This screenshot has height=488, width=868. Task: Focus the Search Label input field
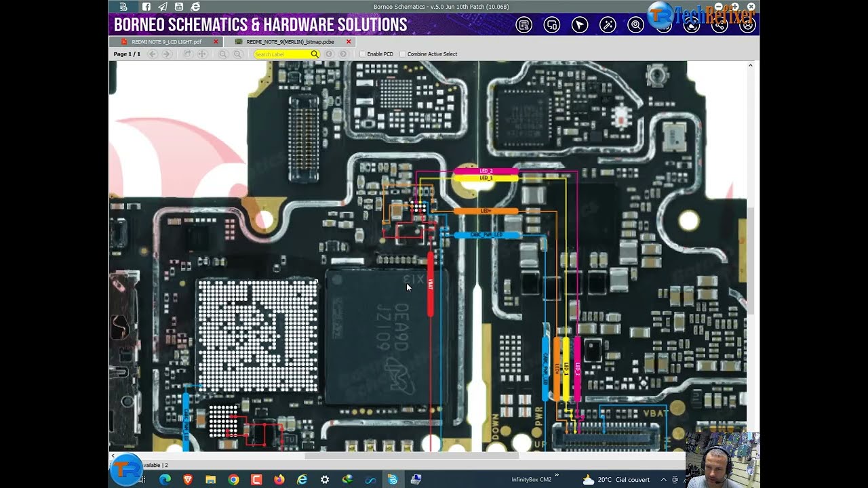[281, 54]
